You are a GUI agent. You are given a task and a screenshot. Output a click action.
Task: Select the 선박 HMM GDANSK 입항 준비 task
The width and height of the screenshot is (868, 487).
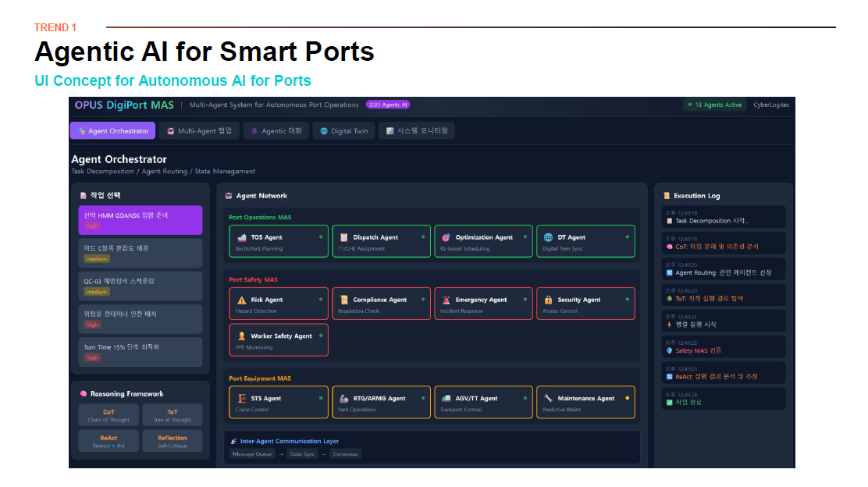[x=141, y=220]
